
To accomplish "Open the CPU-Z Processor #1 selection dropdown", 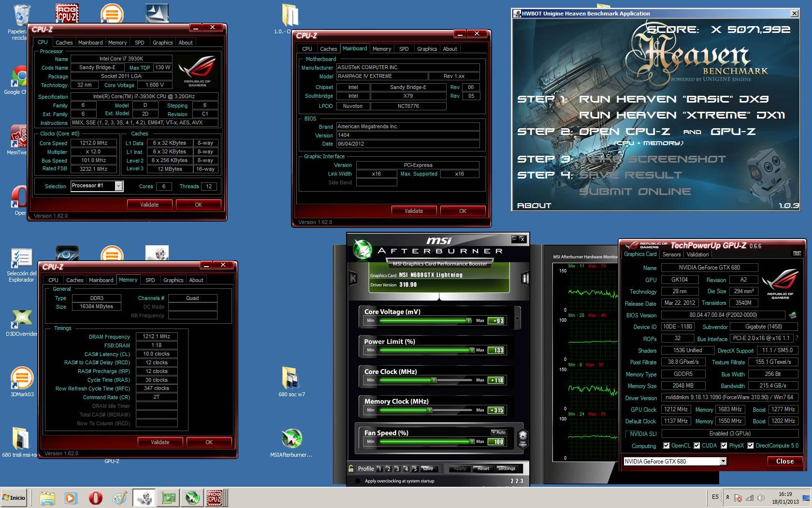I will [x=119, y=186].
